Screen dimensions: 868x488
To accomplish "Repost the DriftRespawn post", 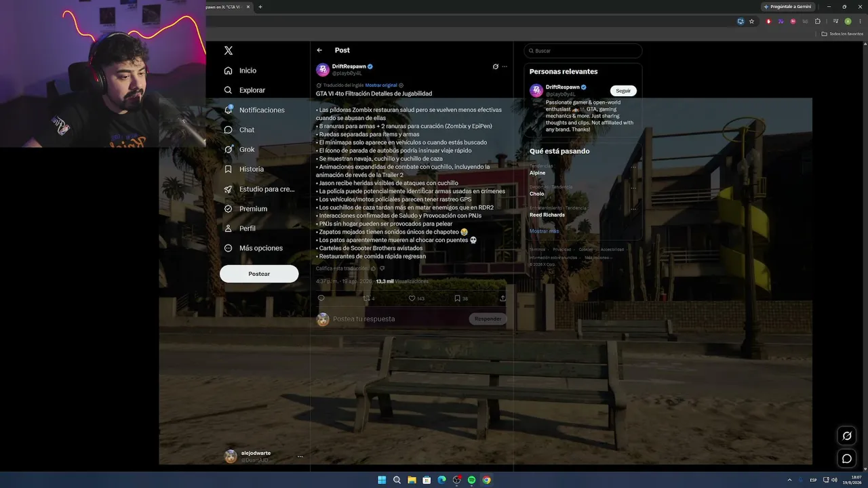I will tap(367, 298).
